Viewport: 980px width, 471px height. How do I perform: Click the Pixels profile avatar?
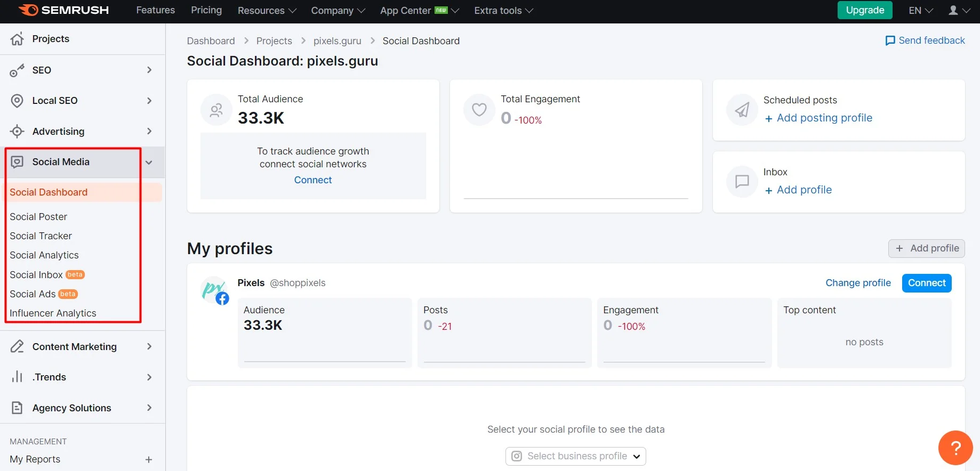point(215,290)
